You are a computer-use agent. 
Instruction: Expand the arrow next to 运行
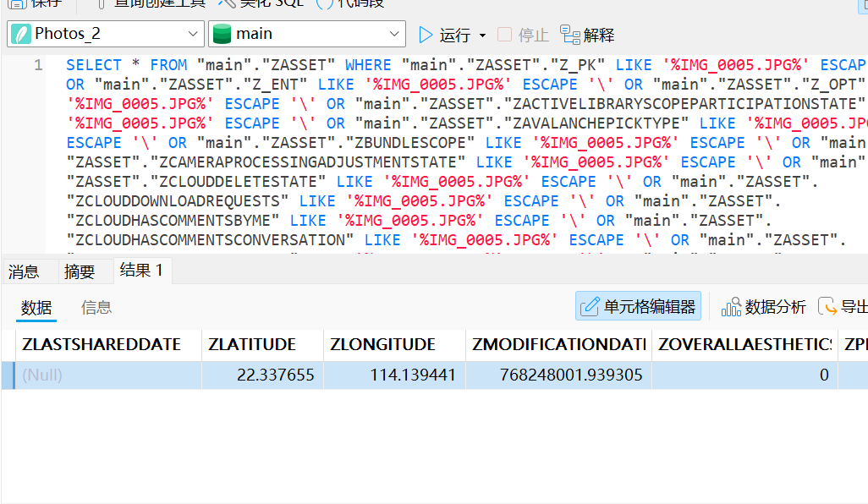pyautogui.click(x=483, y=36)
